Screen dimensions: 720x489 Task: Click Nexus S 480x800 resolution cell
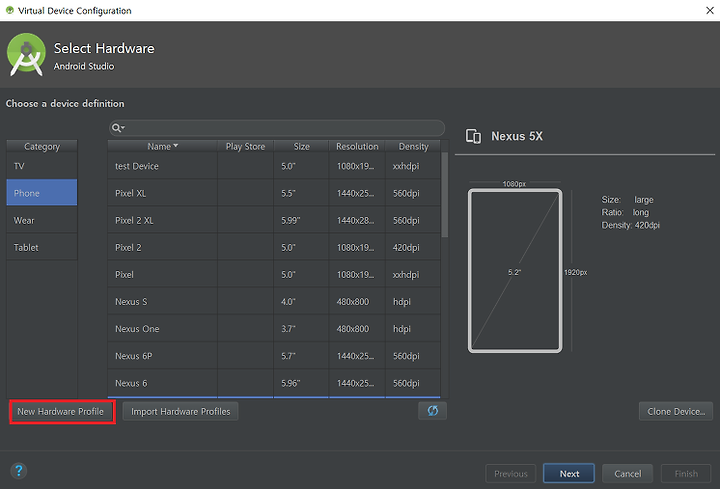[x=357, y=301]
